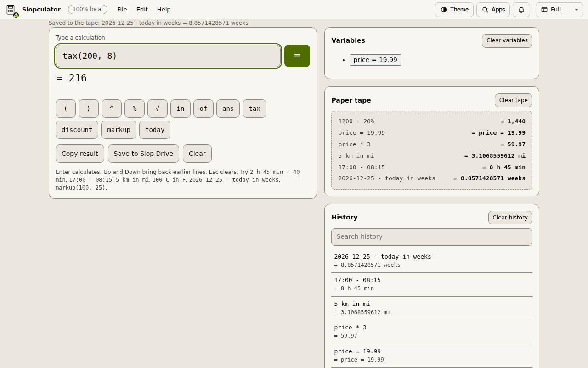588x368 pixels.
Task: Insert the percent symbol
Action: pyautogui.click(x=135, y=109)
